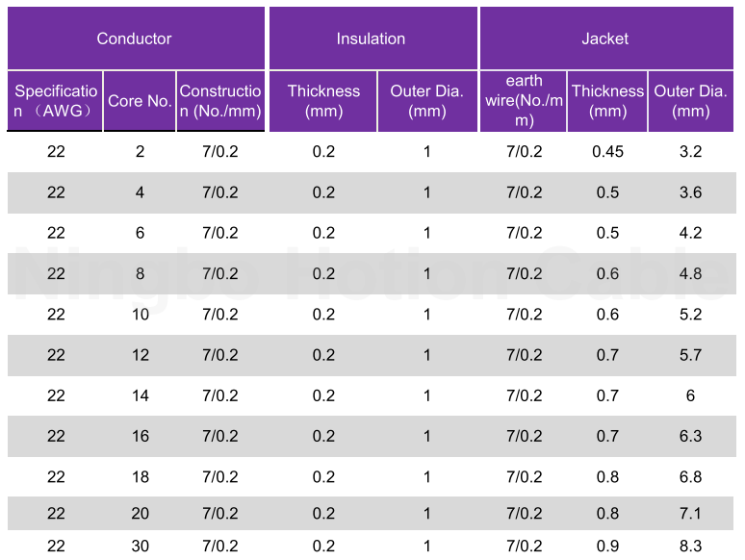Viewport: 745px width, 560px height.
Task: Click the Core No. column header
Action: point(140,101)
